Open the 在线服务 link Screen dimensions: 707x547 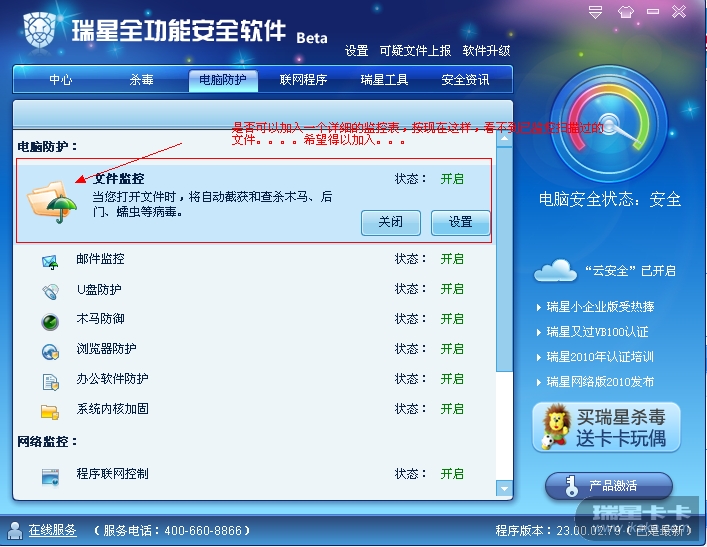pyautogui.click(x=53, y=530)
